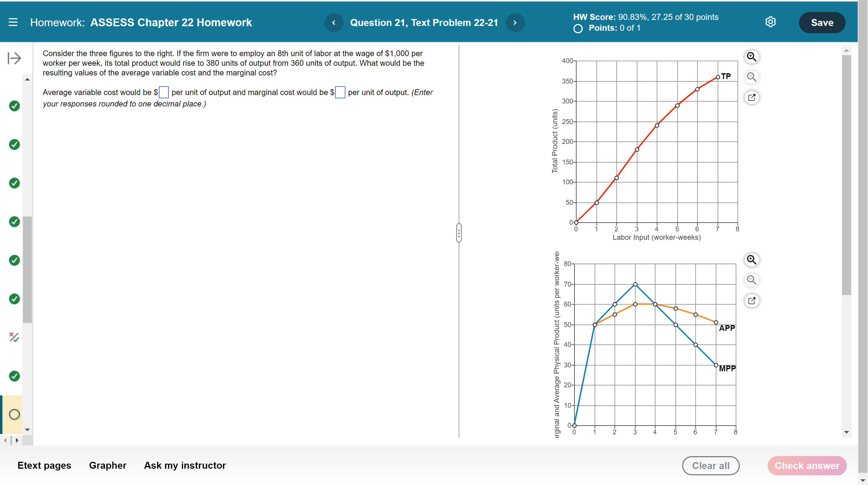Screen dimensions: 868x485
Task: Open the hamburger navigation menu
Action: coord(13,22)
